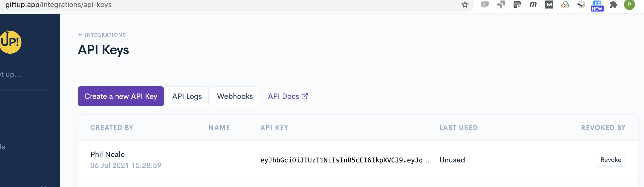Screen dimensions: 644x187
Task: Open the API Docs external link
Action: [288, 96]
